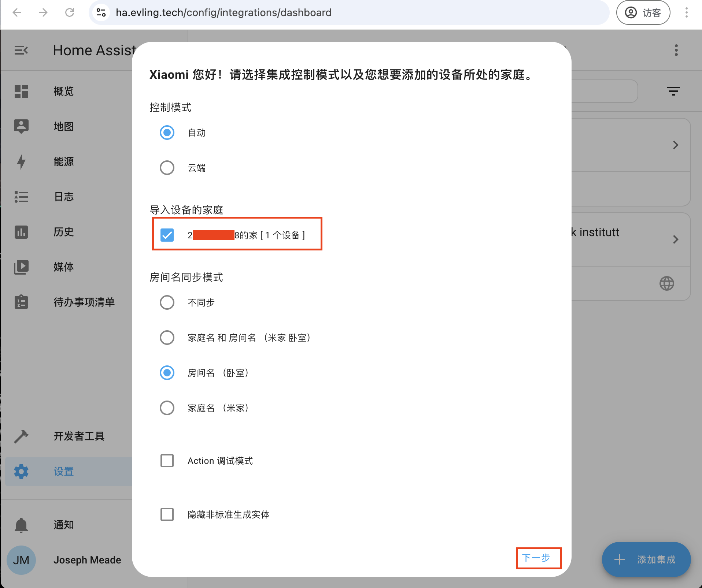Click the 添加集成 button
The height and width of the screenshot is (588, 702).
tap(646, 559)
